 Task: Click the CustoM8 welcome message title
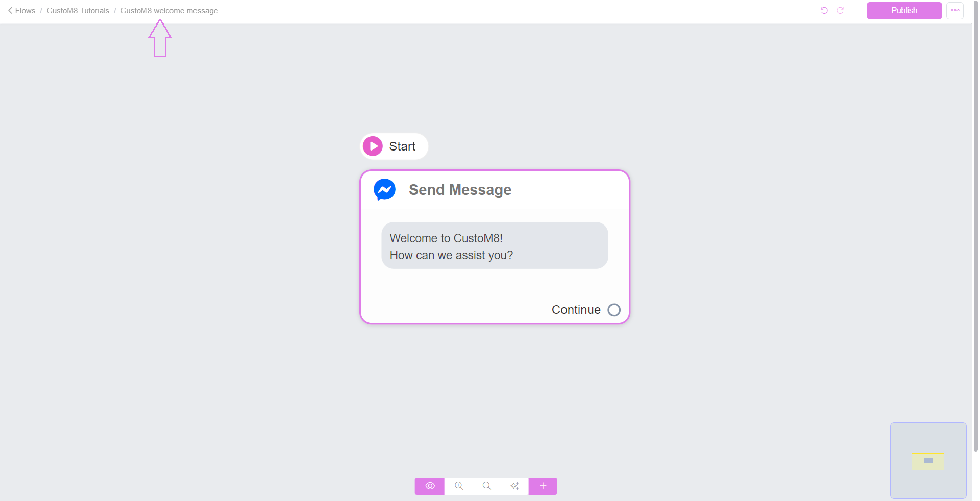169,11
